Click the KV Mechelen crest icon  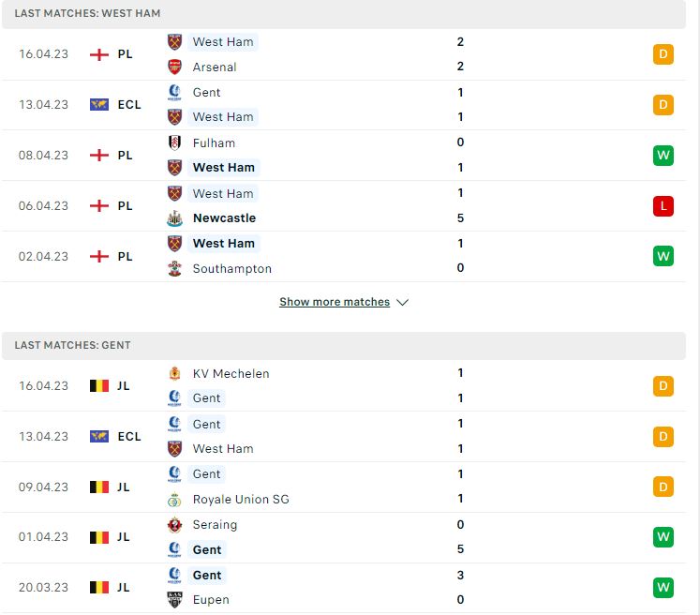pos(174,373)
